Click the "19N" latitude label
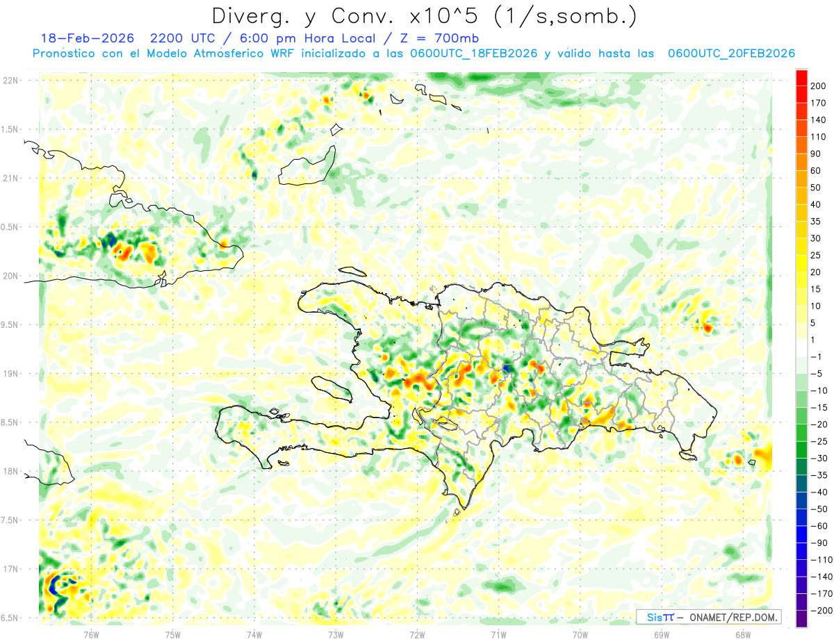This screenshot has height=644, width=834. pyautogui.click(x=11, y=373)
